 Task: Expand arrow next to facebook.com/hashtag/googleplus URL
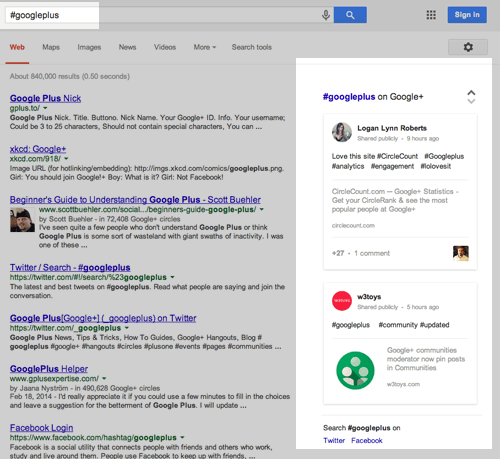[182, 437]
